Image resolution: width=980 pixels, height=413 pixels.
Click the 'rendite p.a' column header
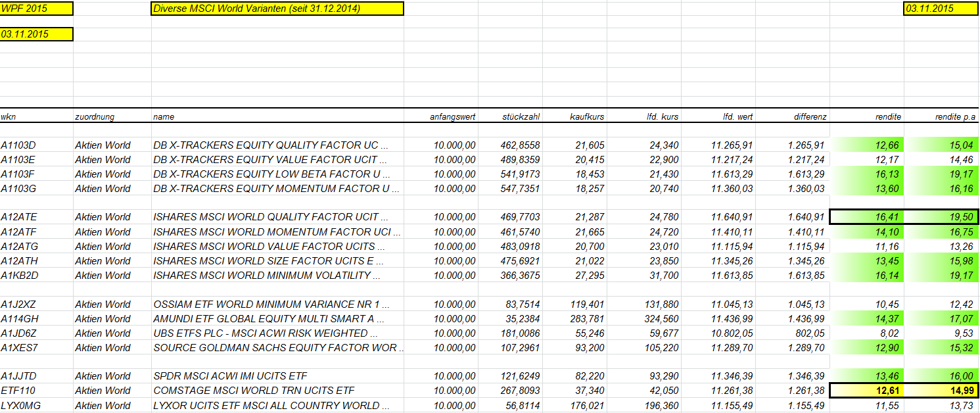[956, 116]
